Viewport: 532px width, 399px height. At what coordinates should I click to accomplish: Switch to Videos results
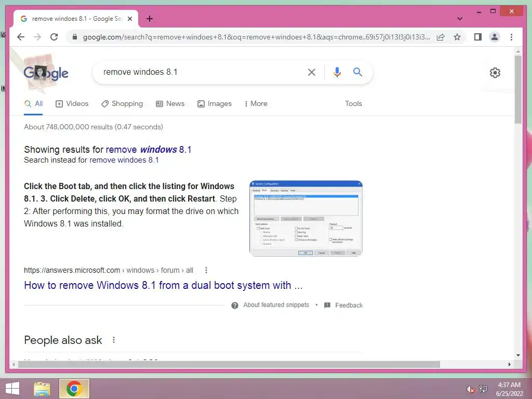coord(72,104)
